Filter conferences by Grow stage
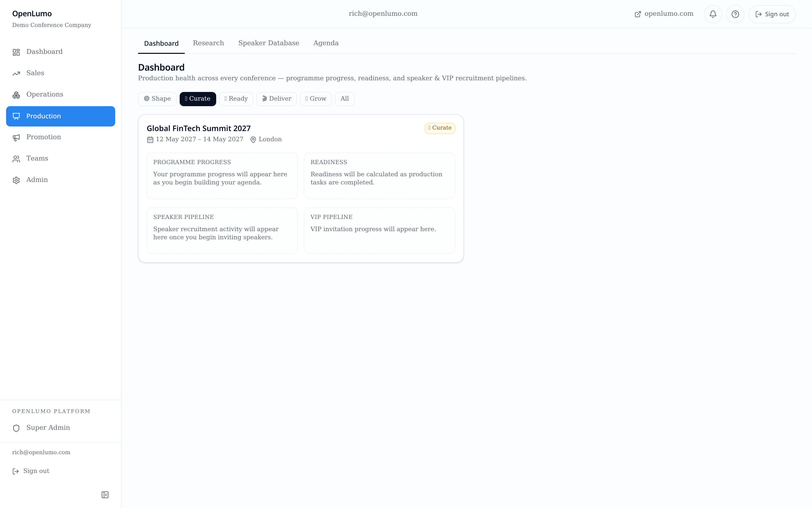812x508 pixels. tap(316, 99)
